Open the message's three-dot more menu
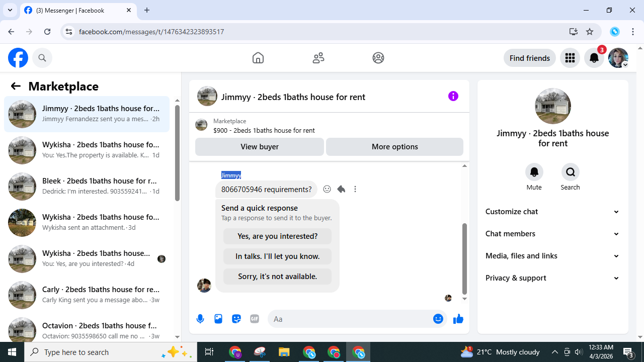The image size is (644, 362). click(x=355, y=189)
